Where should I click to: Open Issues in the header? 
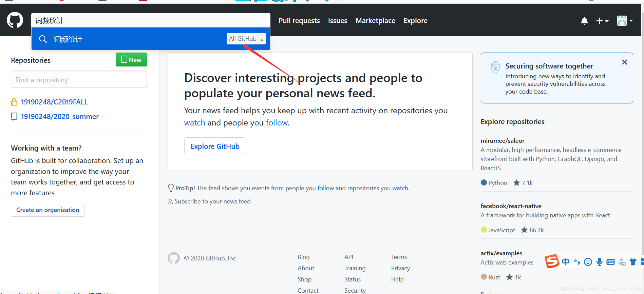tap(338, 21)
